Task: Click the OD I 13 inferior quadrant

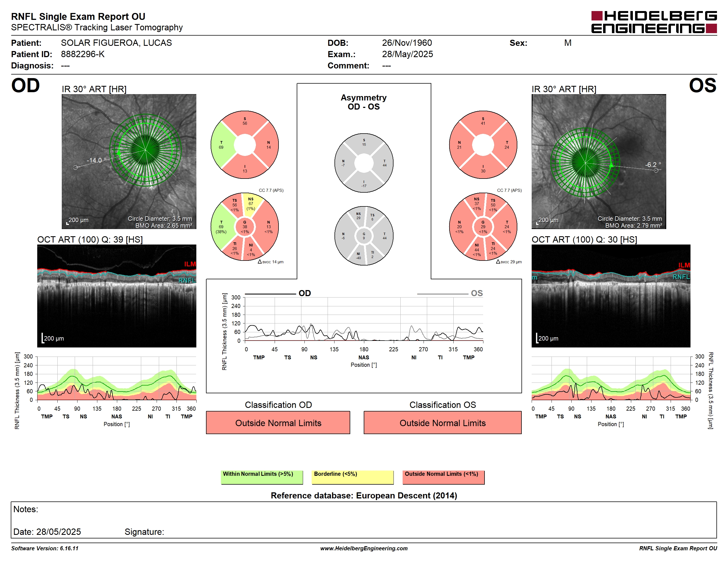Action: click(x=245, y=169)
